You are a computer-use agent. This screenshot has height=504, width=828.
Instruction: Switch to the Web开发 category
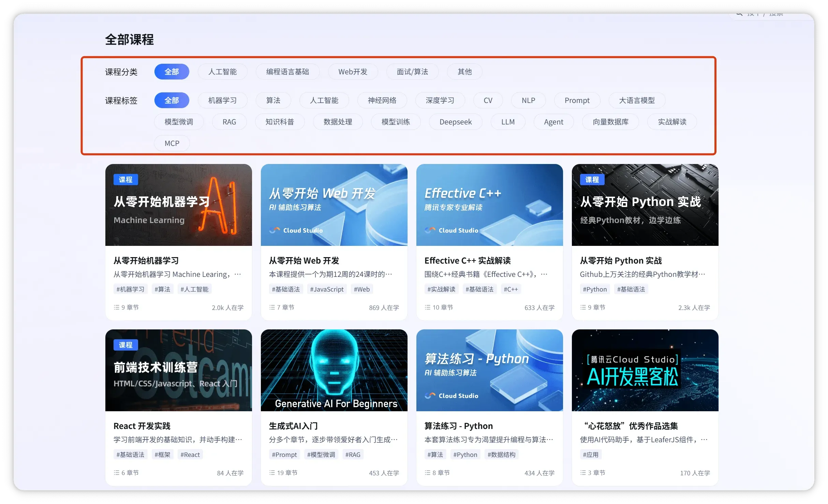(353, 72)
